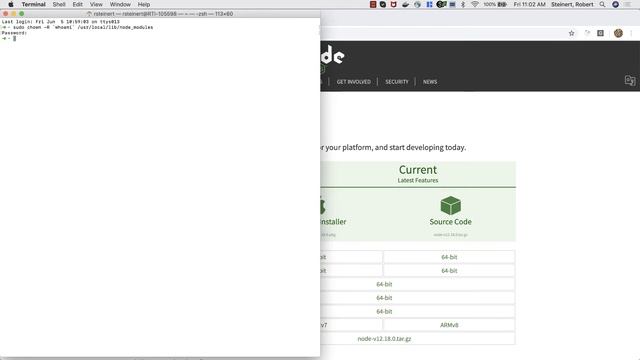
Task: Click the battery status icon
Action: (x=502, y=4)
